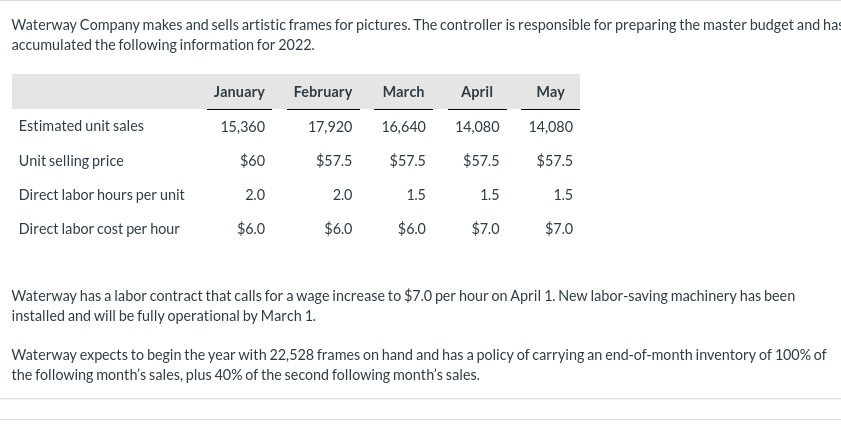Click April labor cost per hour $7.0
Viewport: 841px width, 430px height.
pyautogui.click(x=485, y=229)
